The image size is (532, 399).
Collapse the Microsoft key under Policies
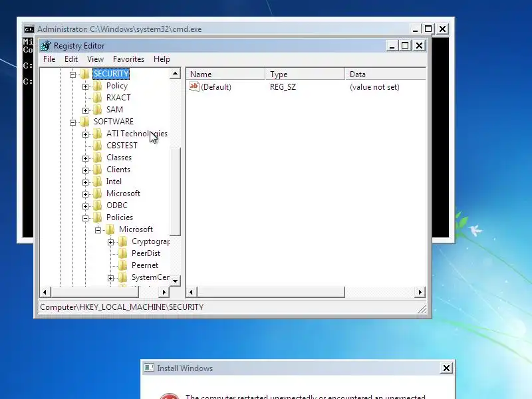(x=98, y=230)
